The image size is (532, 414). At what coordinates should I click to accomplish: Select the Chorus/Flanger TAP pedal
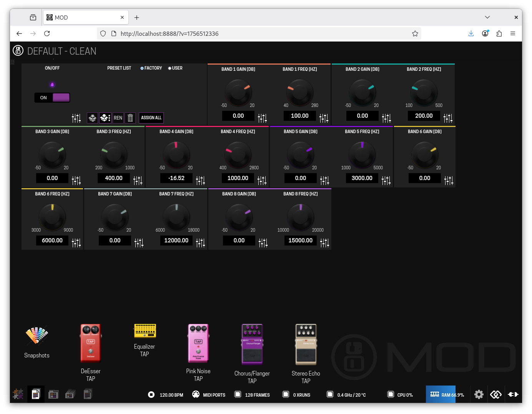point(252,344)
